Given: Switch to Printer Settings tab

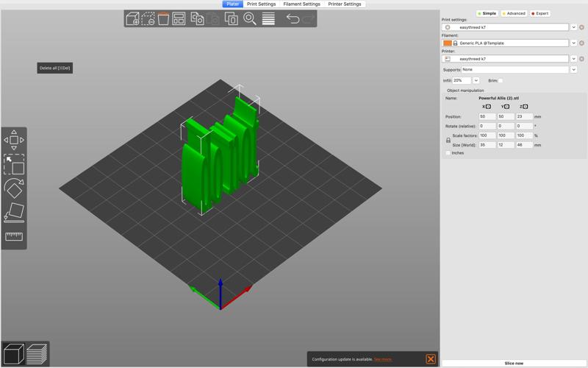Looking at the screenshot, I should [x=344, y=4].
